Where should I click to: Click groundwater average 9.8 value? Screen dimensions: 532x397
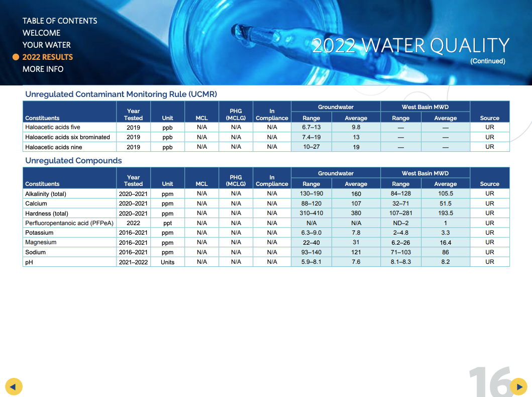click(x=356, y=127)
